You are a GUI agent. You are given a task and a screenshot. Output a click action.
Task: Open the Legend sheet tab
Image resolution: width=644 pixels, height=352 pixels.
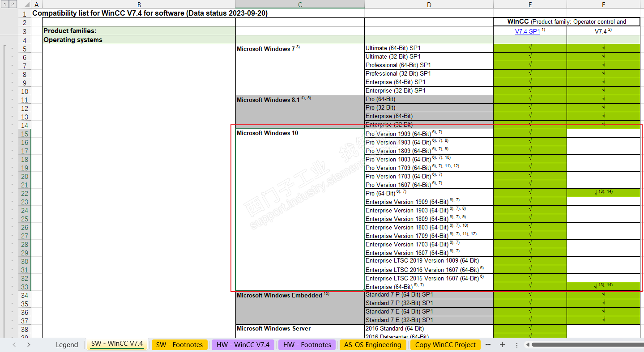pos(67,344)
